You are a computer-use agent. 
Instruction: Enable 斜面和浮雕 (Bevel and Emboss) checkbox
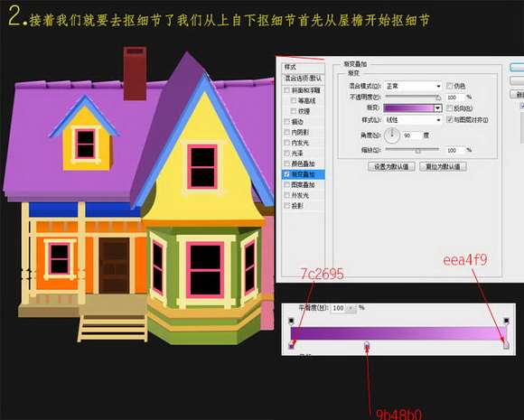point(286,90)
